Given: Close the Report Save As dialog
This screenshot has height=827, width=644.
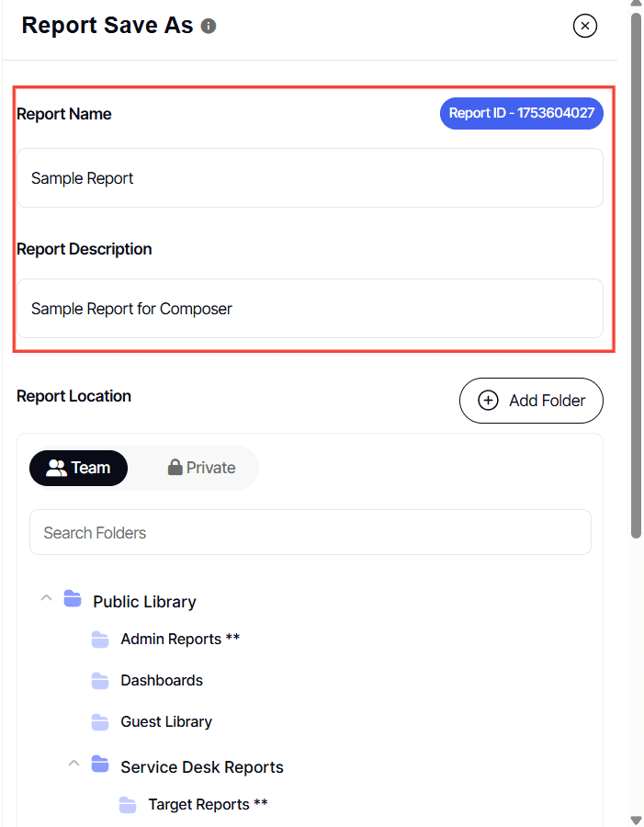Looking at the screenshot, I should pyautogui.click(x=585, y=26).
